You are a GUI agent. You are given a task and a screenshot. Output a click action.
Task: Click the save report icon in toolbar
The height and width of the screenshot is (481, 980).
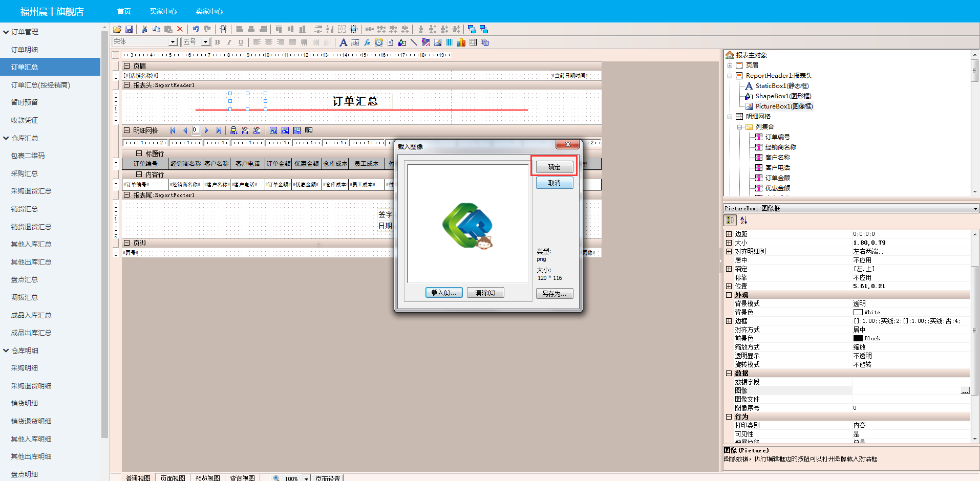click(129, 29)
